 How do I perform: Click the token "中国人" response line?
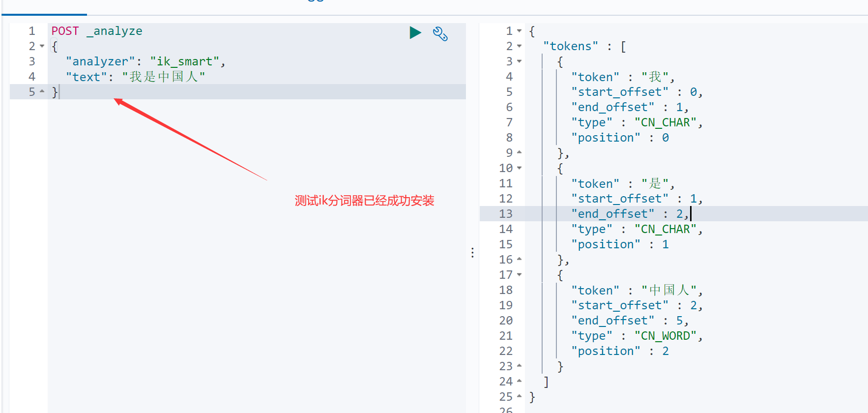637,290
